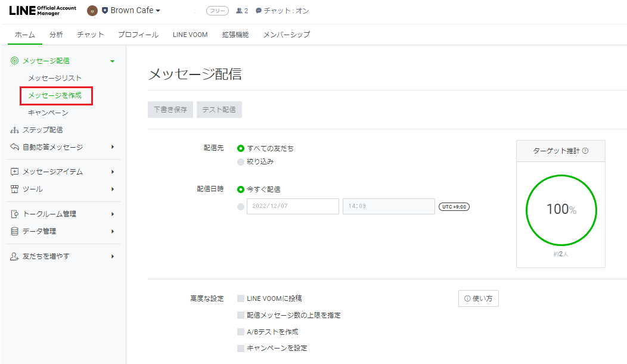Viewport: 627px width, 364px height.
Task: Click the step delivery tree icon
Action: tap(15, 130)
